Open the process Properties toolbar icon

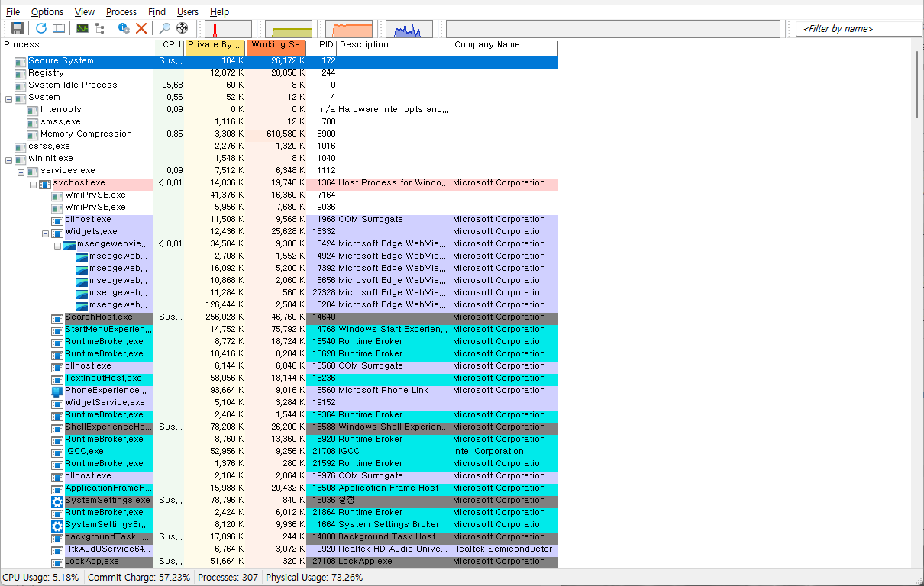(124, 28)
